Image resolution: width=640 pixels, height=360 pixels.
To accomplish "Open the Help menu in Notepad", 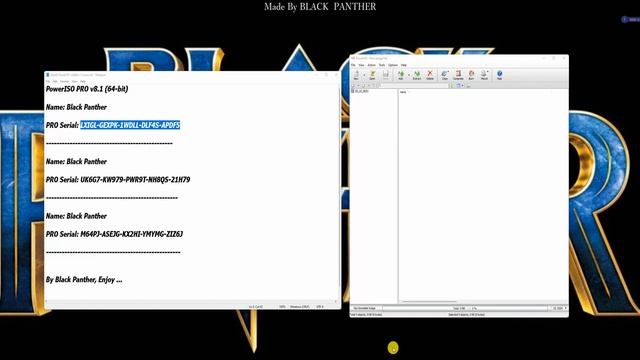I will point(83,82).
